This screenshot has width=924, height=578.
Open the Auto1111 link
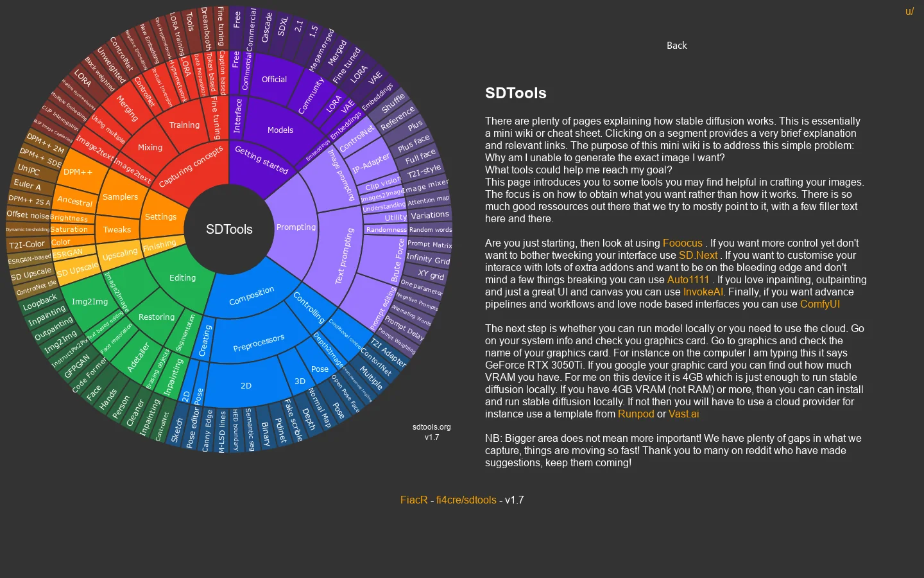[688, 280]
